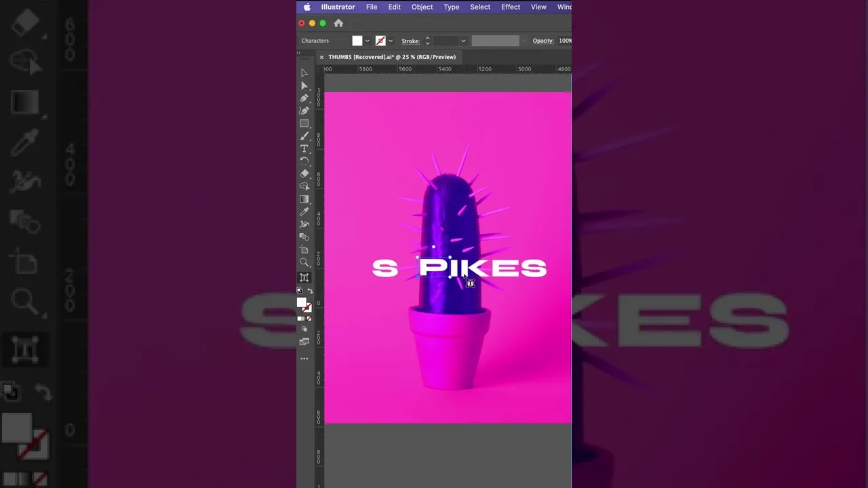Reset to default fill and stroke
The height and width of the screenshot is (488, 868).
click(x=300, y=291)
